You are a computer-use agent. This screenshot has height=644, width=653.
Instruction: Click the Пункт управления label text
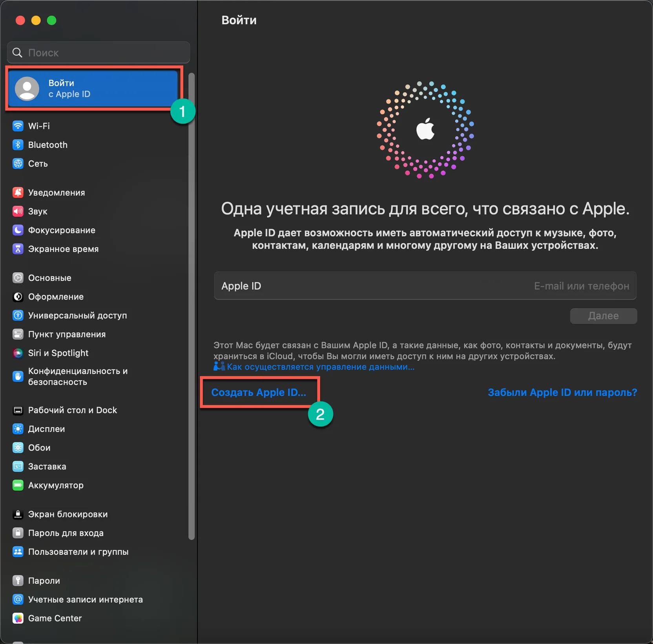click(x=67, y=334)
